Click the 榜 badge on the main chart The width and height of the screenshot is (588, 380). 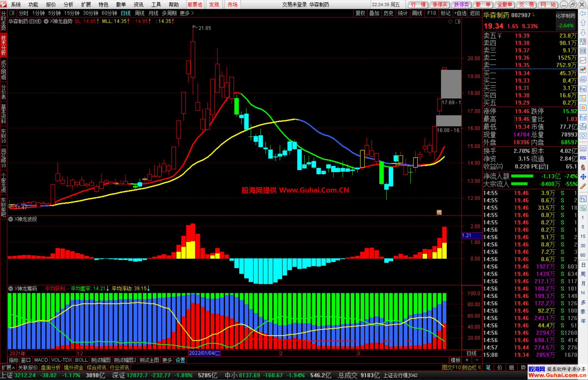[x=439, y=212]
